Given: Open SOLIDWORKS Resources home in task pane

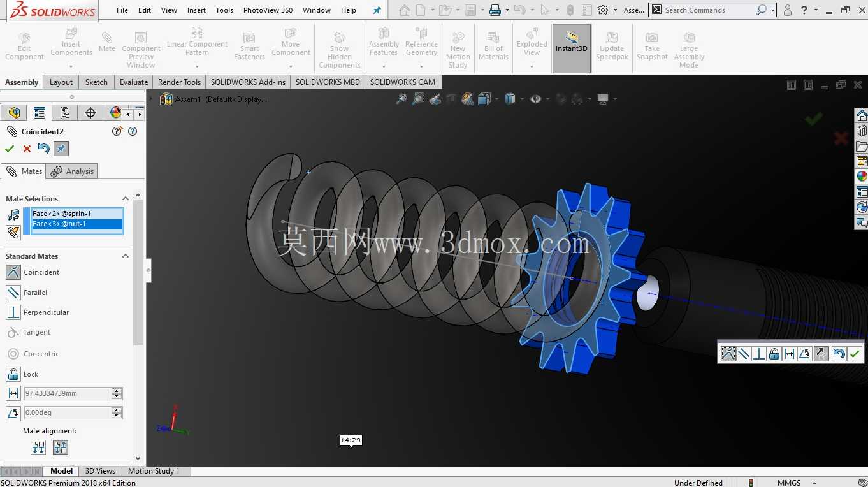Looking at the screenshot, I should (x=862, y=115).
